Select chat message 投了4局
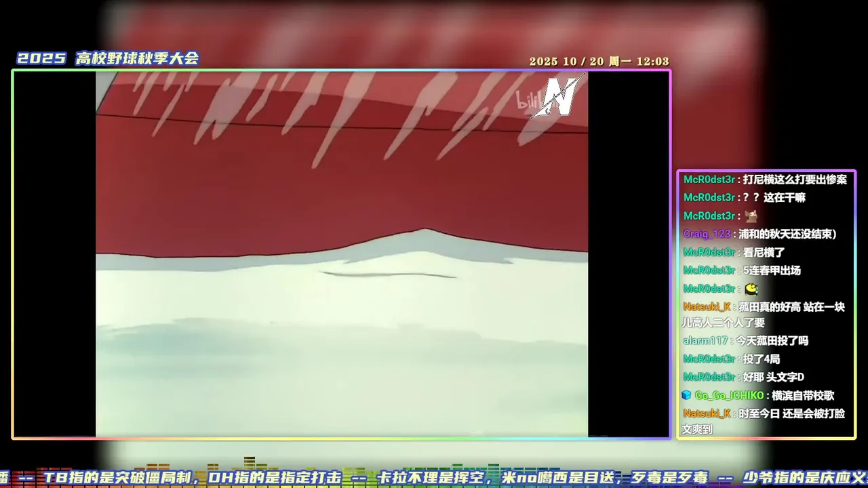Screen dimensions: 868x488 (762, 359)
